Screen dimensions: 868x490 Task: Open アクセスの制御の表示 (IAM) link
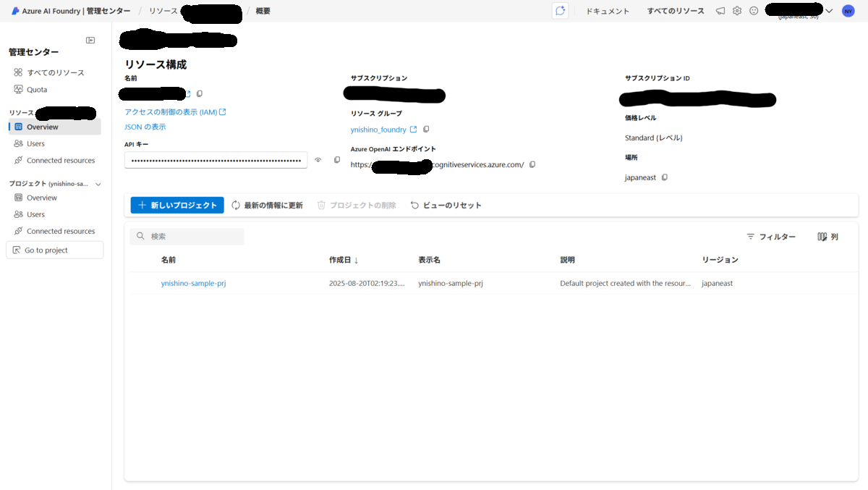tap(175, 112)
